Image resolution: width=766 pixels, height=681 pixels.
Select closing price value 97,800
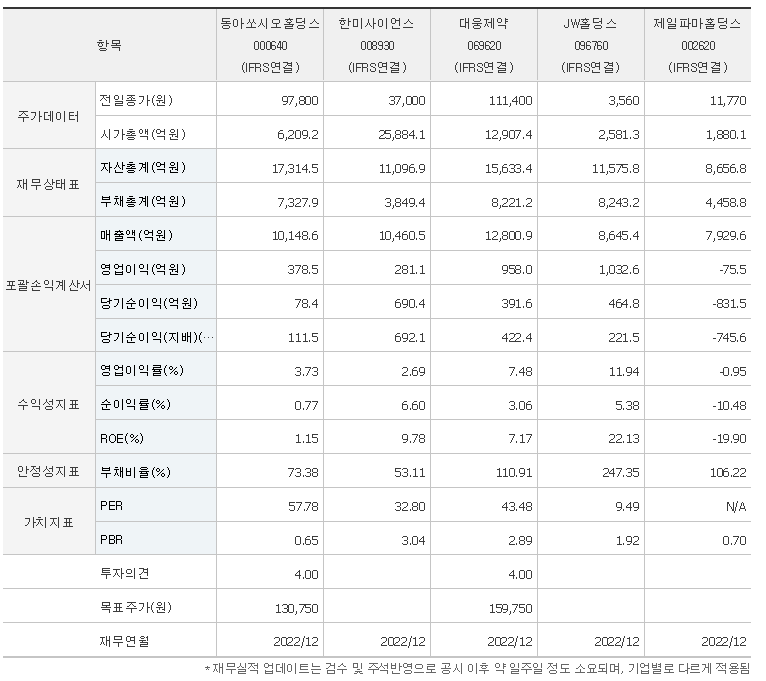(299, 101)
